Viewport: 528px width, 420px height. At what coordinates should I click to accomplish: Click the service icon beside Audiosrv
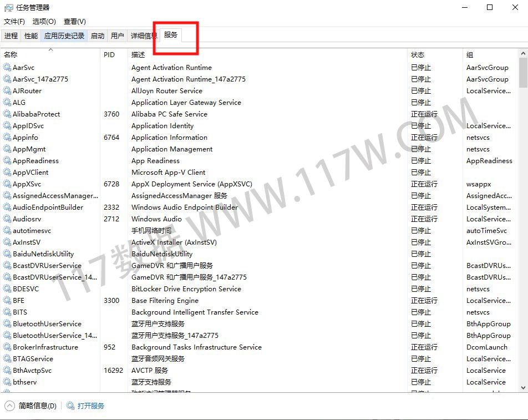click(7, 219)
